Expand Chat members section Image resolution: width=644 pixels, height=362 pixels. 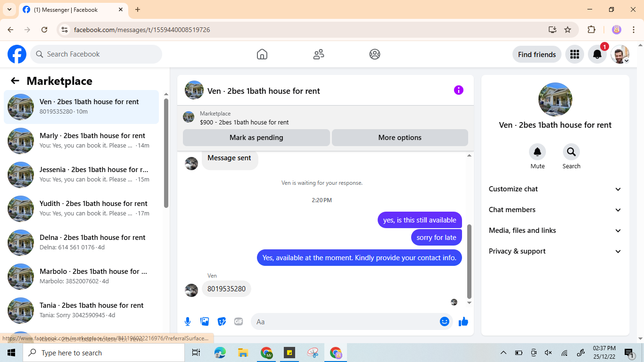pyautogui.click(x=555, y=210)
